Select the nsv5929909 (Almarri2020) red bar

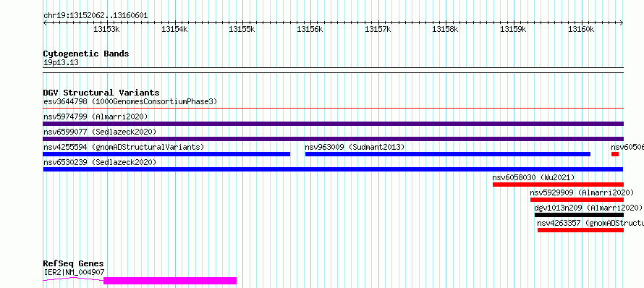tap(577, 200)
